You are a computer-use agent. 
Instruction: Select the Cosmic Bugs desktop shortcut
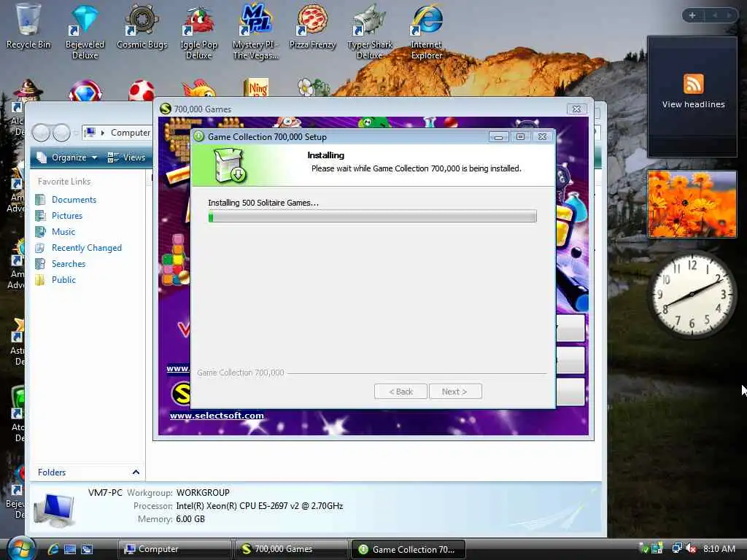tap(142, 26)
